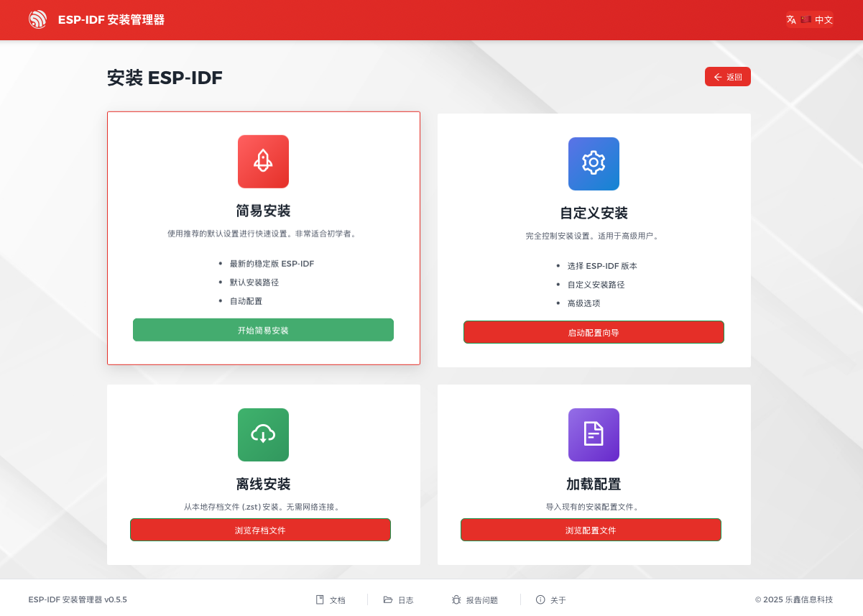Click the blue gear icon for 自定义安装

pos(594,164)
